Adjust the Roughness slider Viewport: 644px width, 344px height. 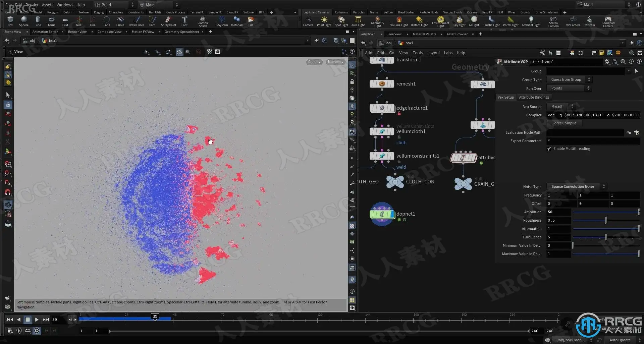(606, 220)
